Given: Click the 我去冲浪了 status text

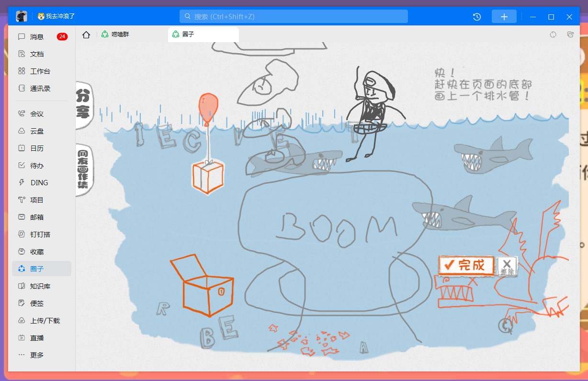Looking at the screenshot, I should 60,16.
